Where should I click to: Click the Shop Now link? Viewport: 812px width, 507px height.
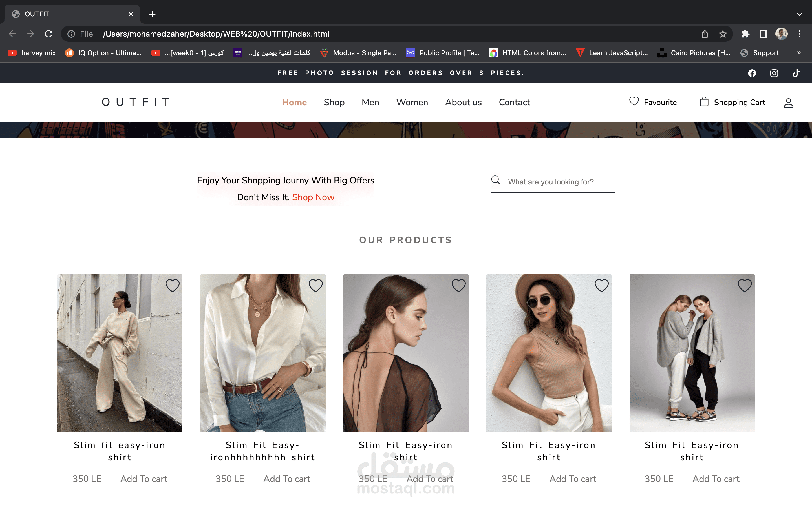(313, 197)
